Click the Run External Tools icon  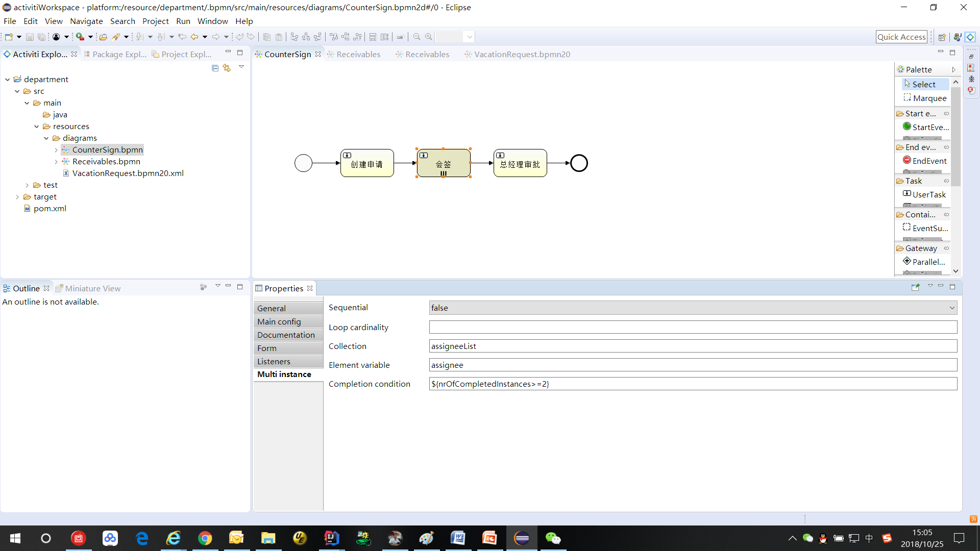80,37
